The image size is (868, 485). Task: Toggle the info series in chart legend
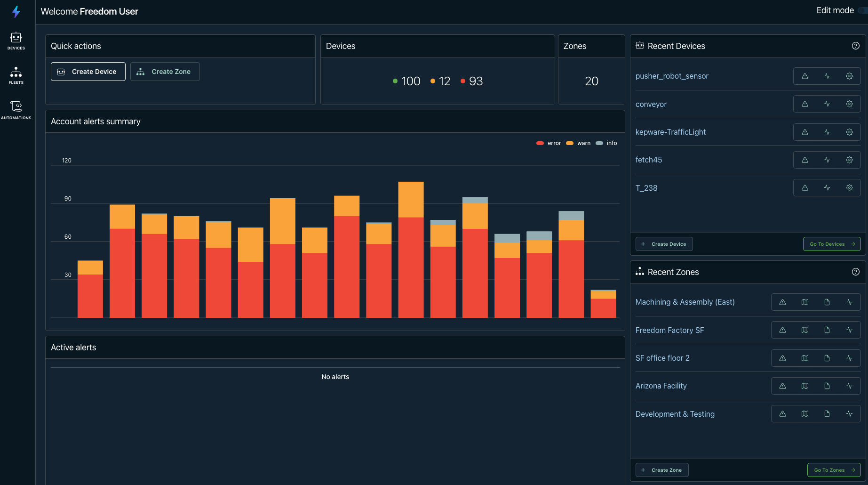[x=606, y=143]
